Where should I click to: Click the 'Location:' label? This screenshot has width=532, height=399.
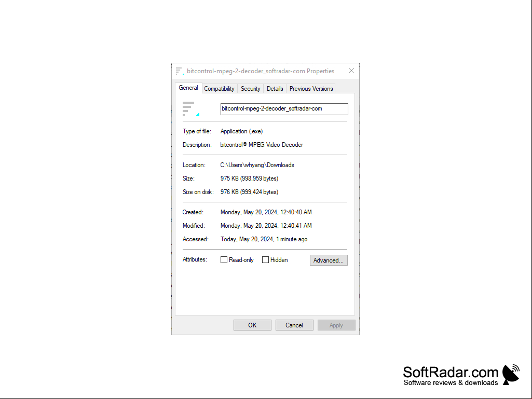194,165
